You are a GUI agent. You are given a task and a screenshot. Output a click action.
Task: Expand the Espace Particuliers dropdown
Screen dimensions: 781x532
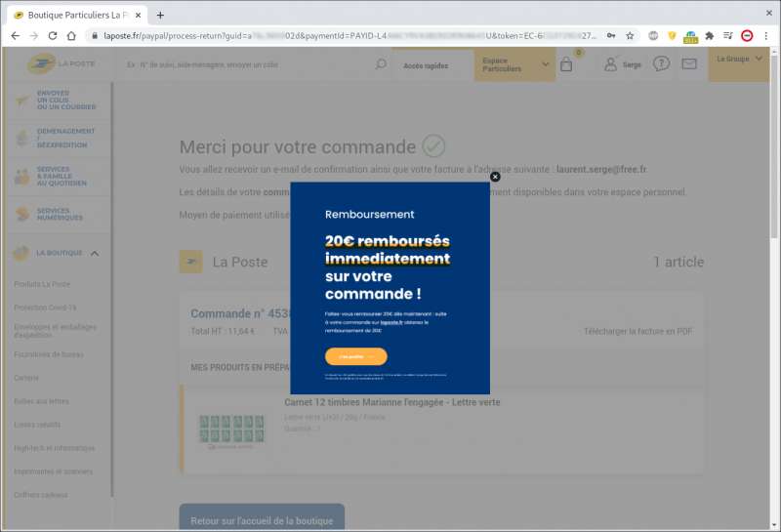(x=514, y=64)
